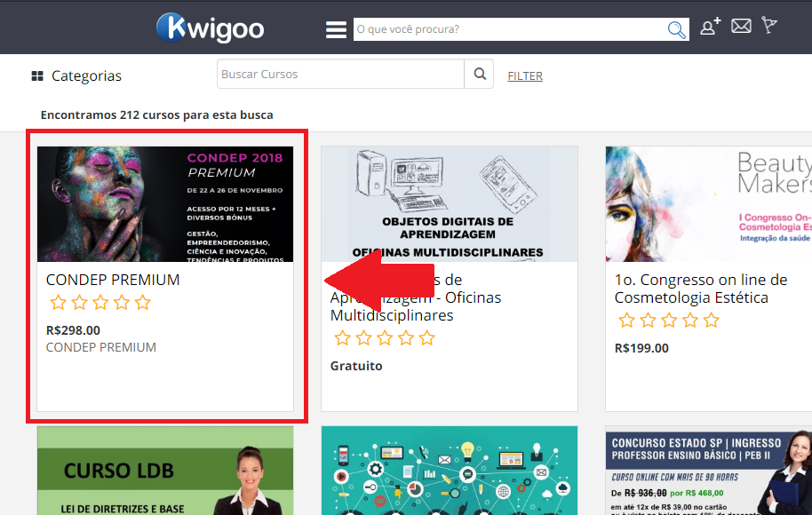The image size is (812, 515).
Task: Click the first star under Oficinas Multidisciplinares
Action: (342, 338)
